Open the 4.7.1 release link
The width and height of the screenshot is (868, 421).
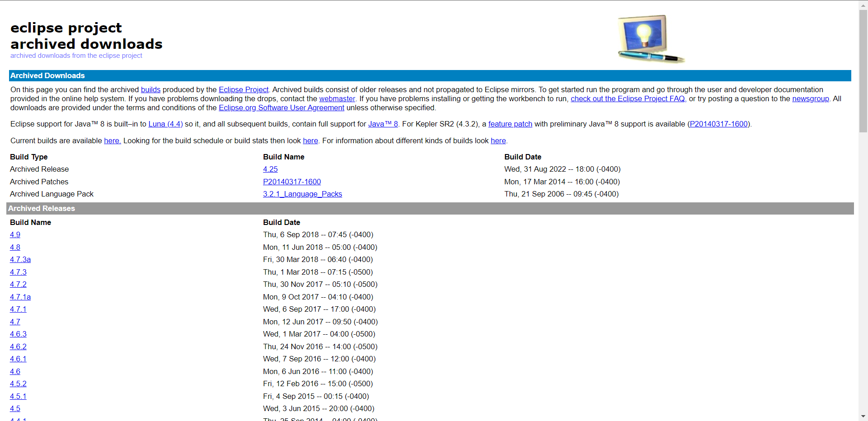click(x=18, y=309)
